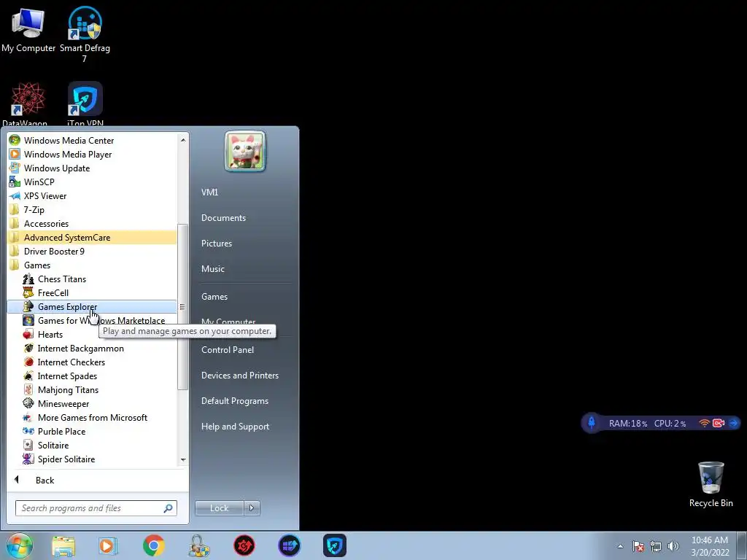The width and height of the screenshot is (747, 560).
Task: Expand the RAM/CPU monitor widget arrow
Action: click(733, 423)
